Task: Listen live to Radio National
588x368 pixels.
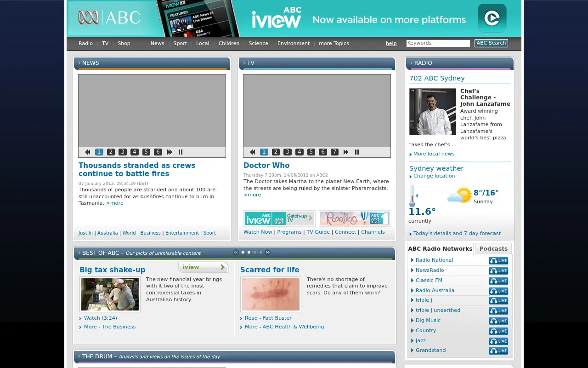Action: point(498,261)
